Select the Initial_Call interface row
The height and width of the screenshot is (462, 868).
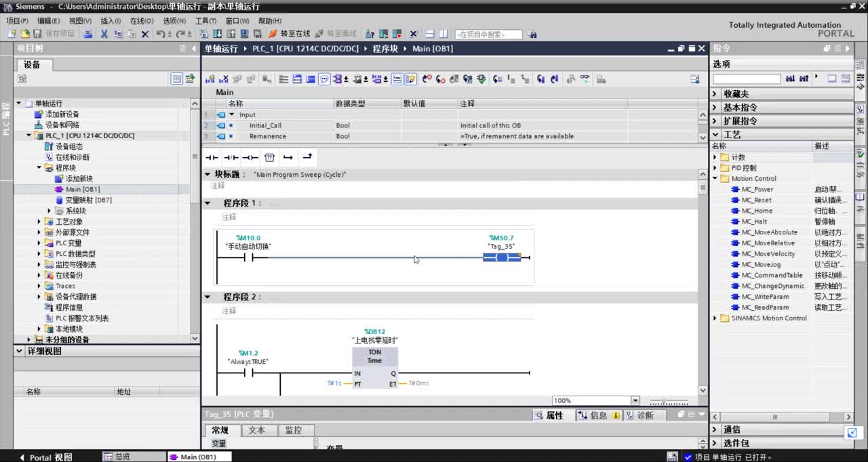click(451, 125)
